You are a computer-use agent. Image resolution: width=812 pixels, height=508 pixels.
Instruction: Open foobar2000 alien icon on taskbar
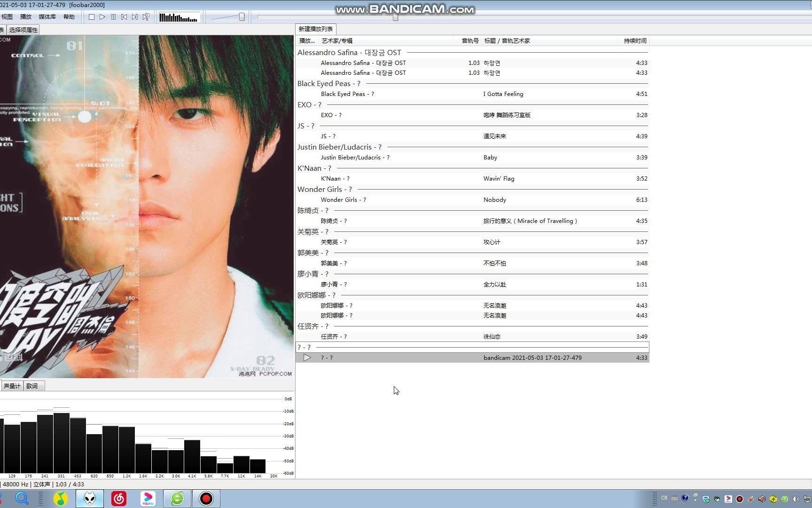pyautogui.click(x=90, y=499)
